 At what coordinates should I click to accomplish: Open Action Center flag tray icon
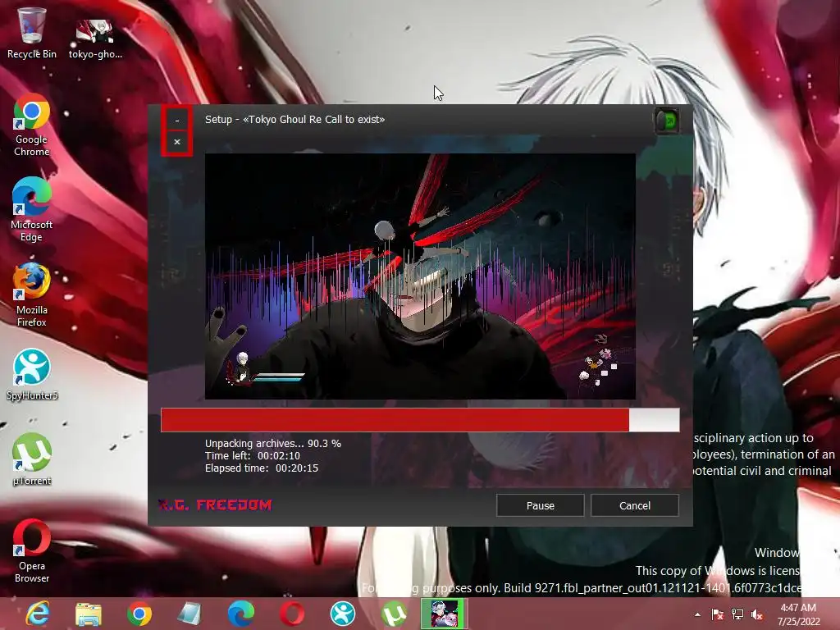[x=717, y=614]
